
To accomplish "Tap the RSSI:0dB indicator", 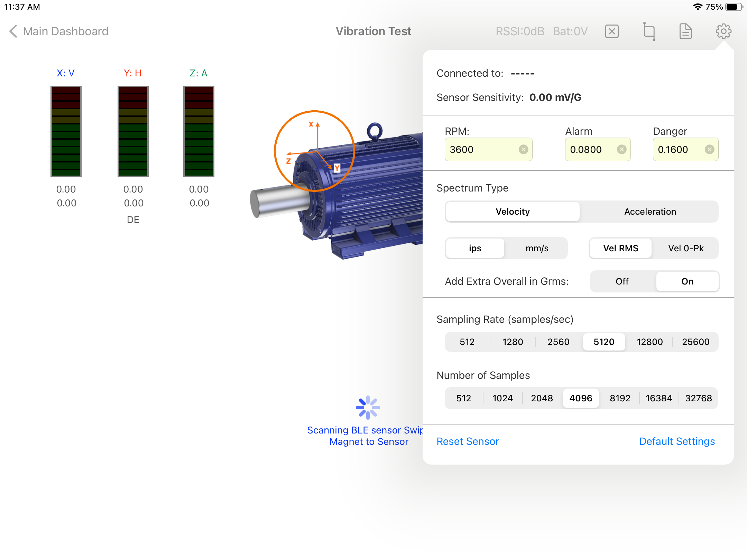I will click(x=520, y=31).
